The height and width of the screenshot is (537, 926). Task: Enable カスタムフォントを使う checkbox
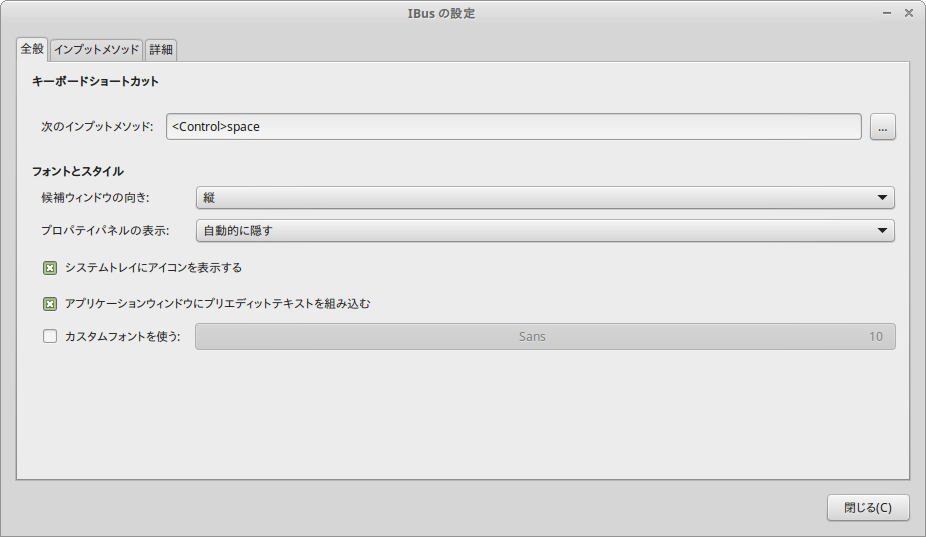pos(50,336)
